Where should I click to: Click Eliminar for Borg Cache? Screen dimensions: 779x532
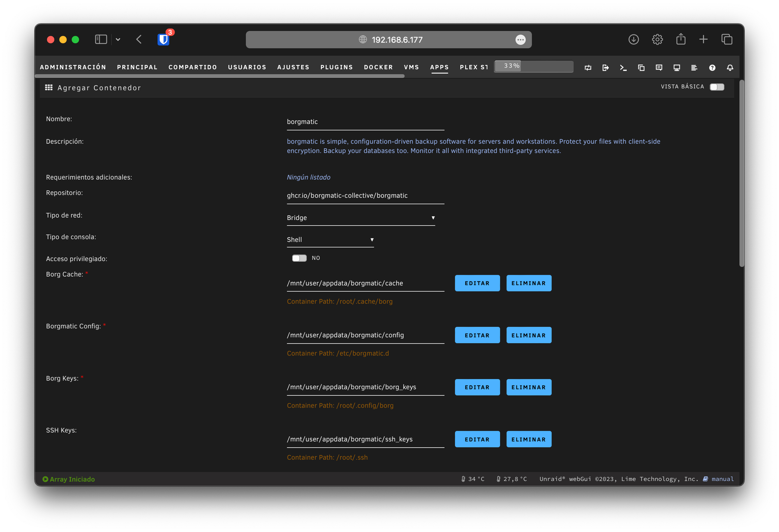pos(529,283)
